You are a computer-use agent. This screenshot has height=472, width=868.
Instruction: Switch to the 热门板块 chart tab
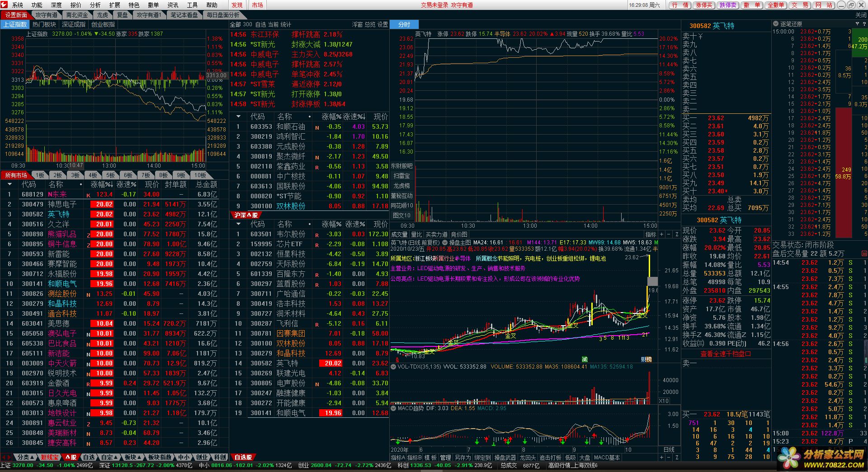(44, 24)
